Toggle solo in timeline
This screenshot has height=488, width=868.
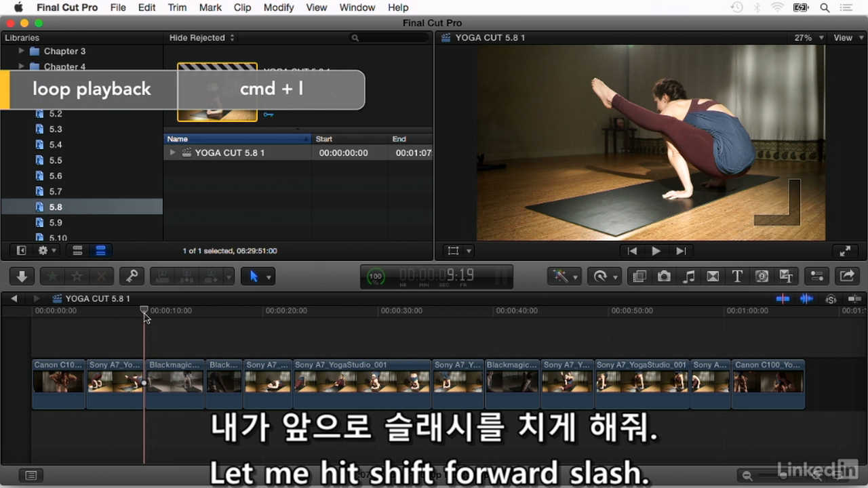tap(831, 298)
